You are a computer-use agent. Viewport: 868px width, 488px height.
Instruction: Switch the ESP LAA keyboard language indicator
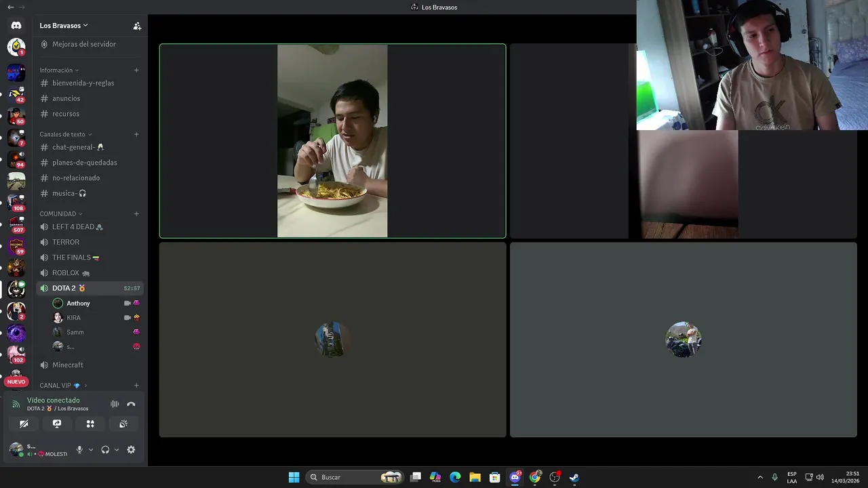coord(792,477)
